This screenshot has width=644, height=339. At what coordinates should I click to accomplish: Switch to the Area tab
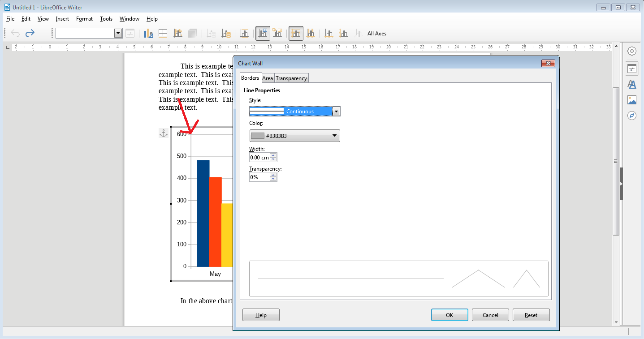click(x=268, y=78)
